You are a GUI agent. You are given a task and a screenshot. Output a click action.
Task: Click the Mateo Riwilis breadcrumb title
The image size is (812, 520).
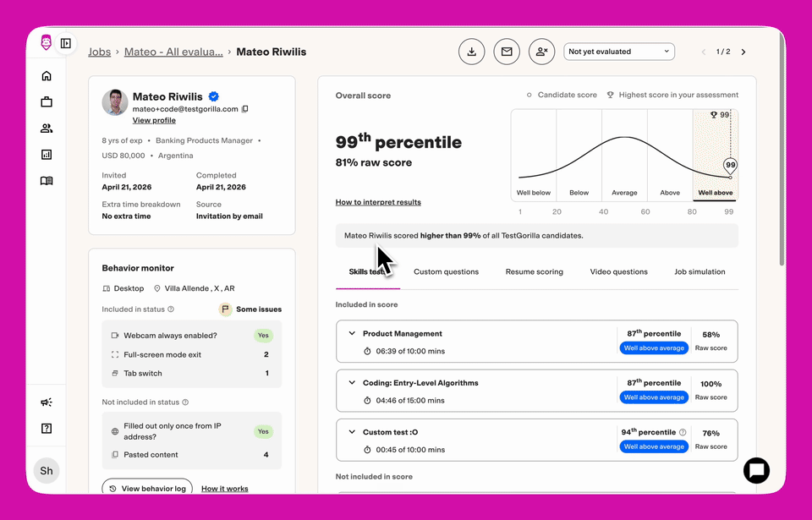[272, 52]
